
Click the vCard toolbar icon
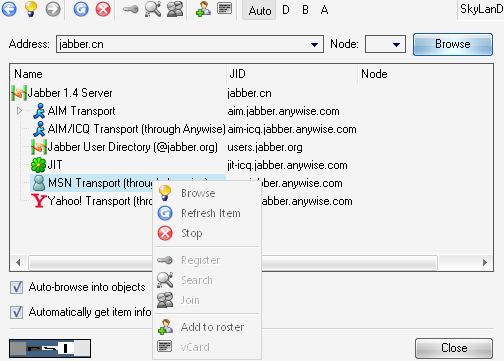(x=224, y=9)
